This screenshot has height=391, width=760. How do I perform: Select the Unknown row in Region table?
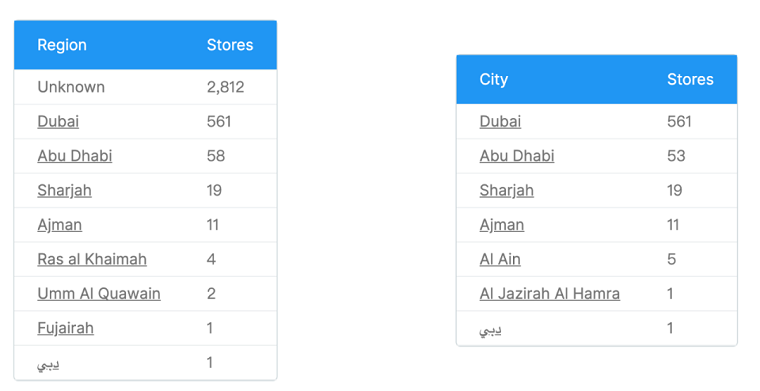pyautogui.click(x=145, y=87)
